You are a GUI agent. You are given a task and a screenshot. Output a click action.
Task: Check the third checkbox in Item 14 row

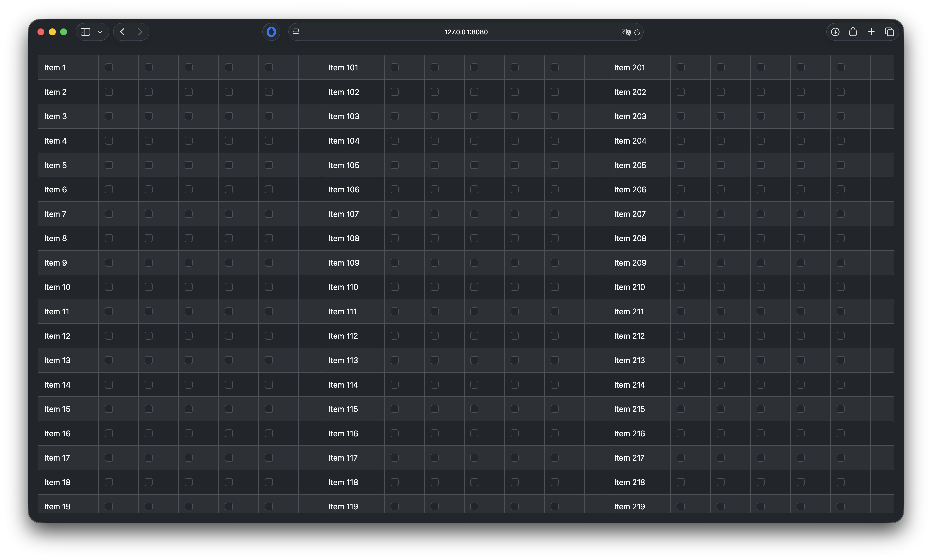point(189,385)
